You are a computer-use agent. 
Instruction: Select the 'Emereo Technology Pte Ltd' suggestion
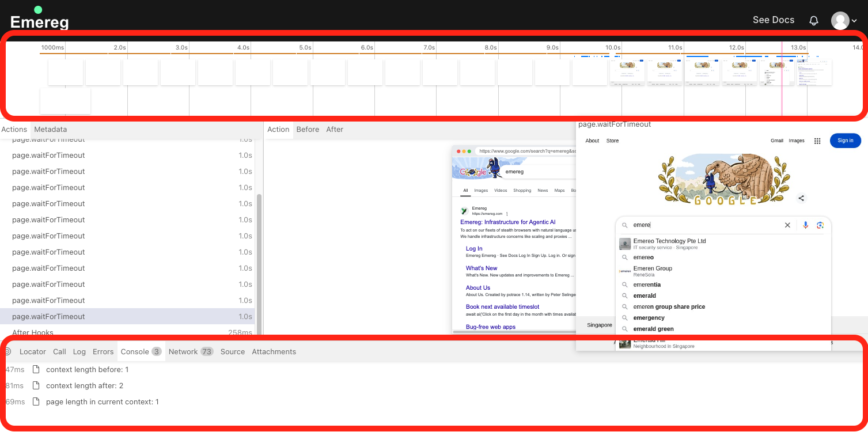pos(723,244)
